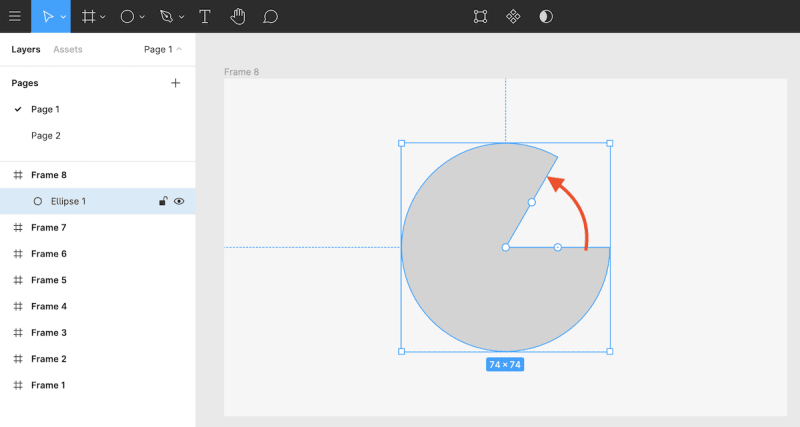
Task: Click the Create Component icon
Action: tap(513, 16)
